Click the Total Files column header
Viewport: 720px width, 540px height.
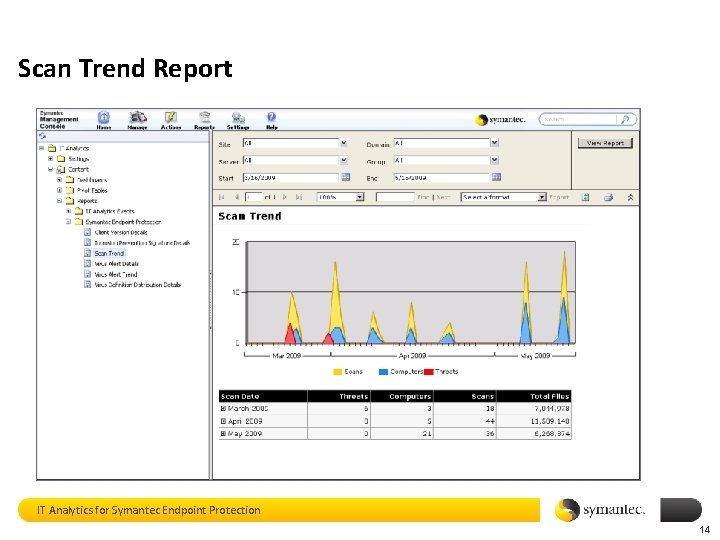(x=534, y=396)
